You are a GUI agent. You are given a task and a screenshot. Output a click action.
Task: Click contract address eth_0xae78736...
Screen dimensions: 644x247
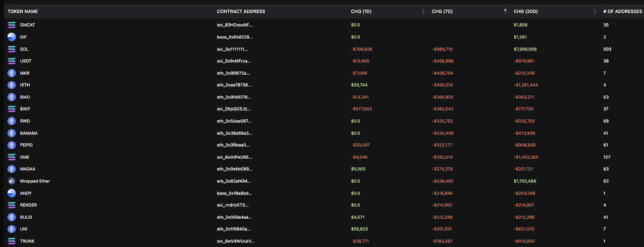coord(234,85)
